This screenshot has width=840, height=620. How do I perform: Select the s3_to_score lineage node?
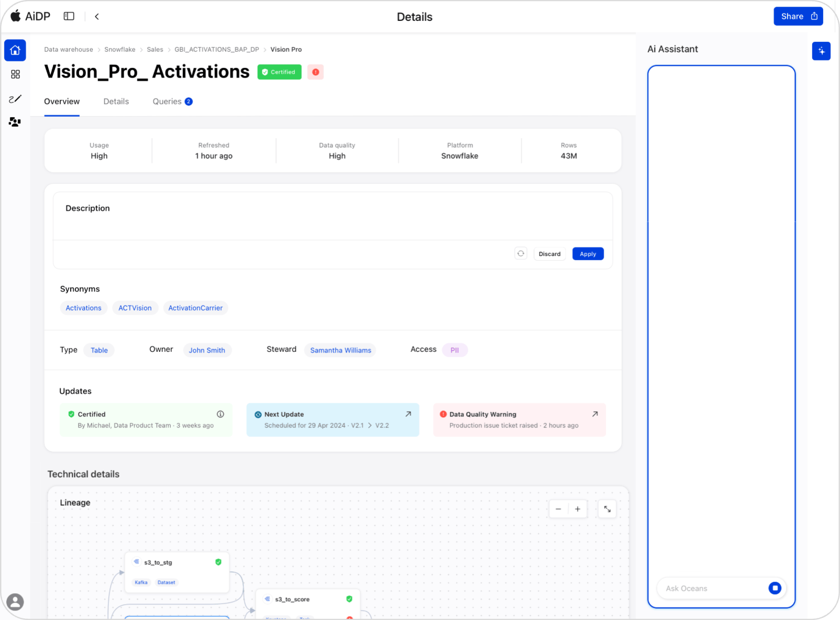click(307, 604)
